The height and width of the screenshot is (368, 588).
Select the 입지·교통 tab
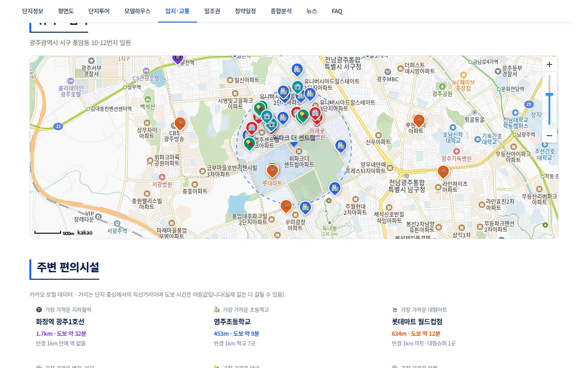[x=177, y=11]
